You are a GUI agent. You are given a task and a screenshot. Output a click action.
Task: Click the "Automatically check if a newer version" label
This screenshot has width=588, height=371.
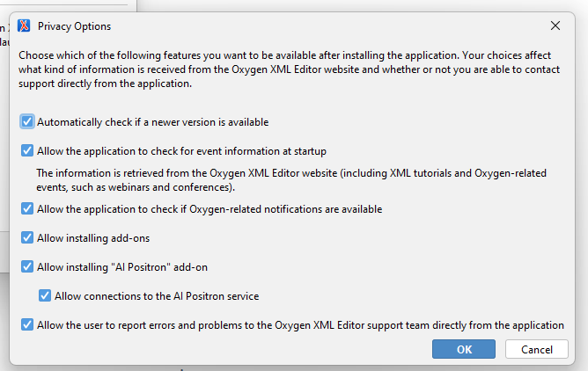pos(152,122)
